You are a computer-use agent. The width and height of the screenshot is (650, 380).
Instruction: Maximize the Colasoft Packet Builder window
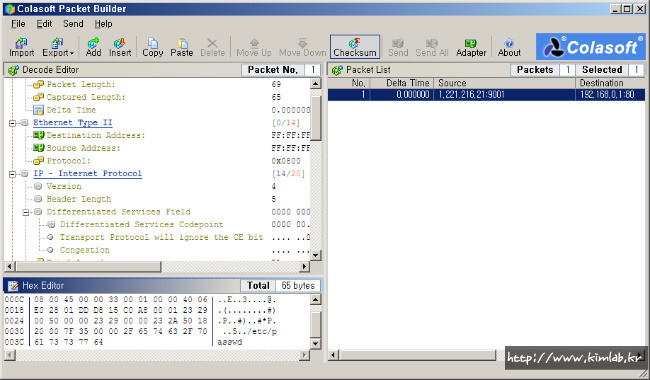(628, 9)
